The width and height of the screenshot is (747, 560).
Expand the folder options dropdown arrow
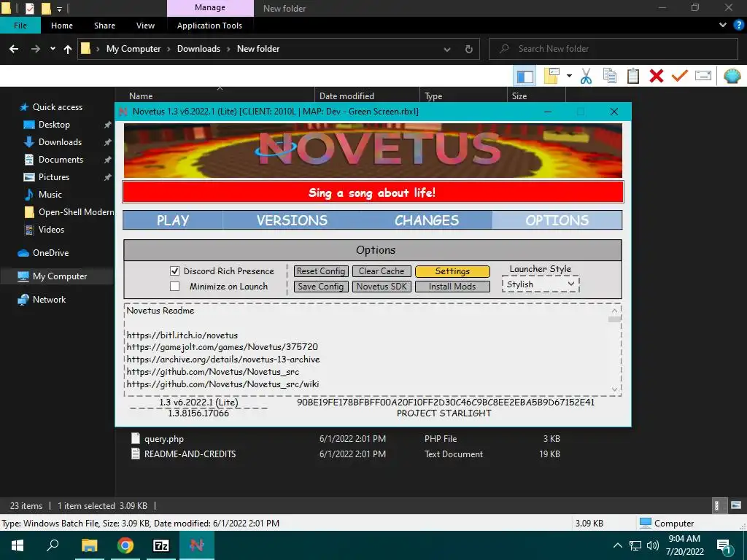pyautogui.click(x=569, y=76)
